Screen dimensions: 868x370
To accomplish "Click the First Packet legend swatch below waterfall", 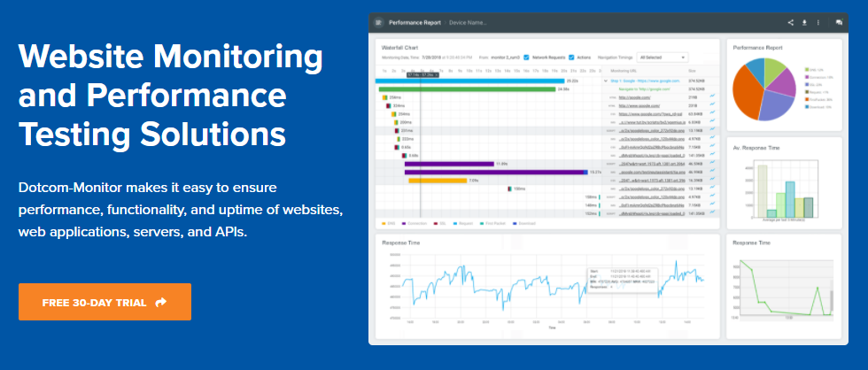I will pos(482,223).
